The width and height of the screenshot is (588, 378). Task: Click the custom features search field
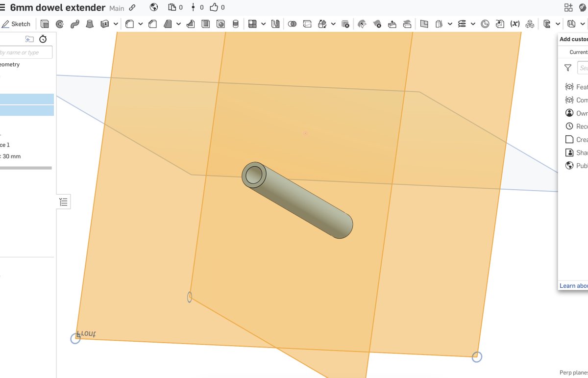583,68
